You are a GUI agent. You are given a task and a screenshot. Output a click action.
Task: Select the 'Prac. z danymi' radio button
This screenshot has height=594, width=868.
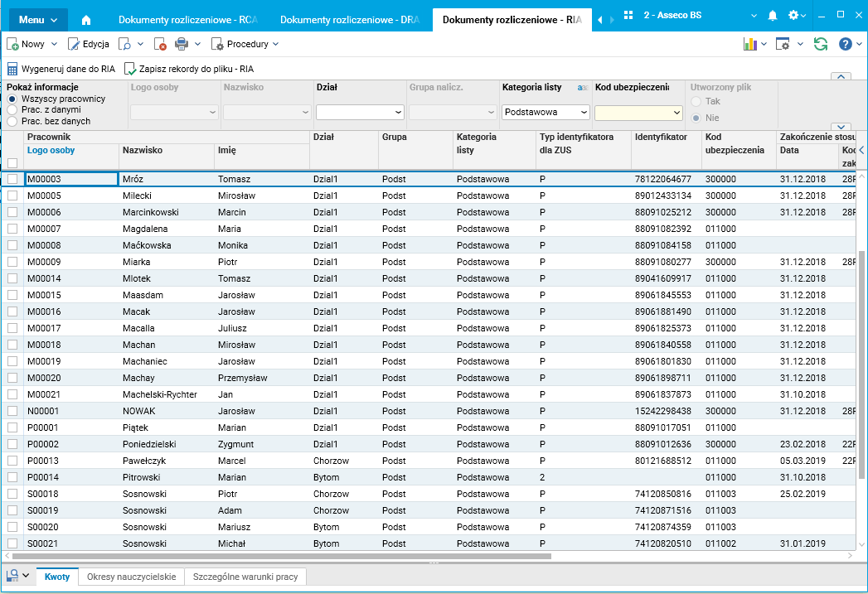click(x=12, y=109)
